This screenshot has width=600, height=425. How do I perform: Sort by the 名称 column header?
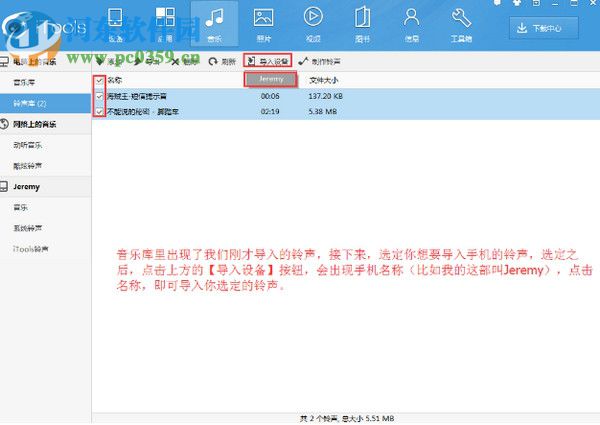pyautogui.click(x=114, y=80)
